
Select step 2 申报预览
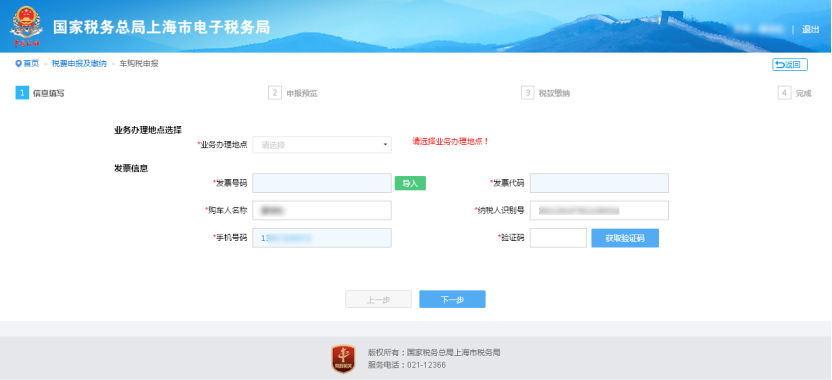[293, 93]
